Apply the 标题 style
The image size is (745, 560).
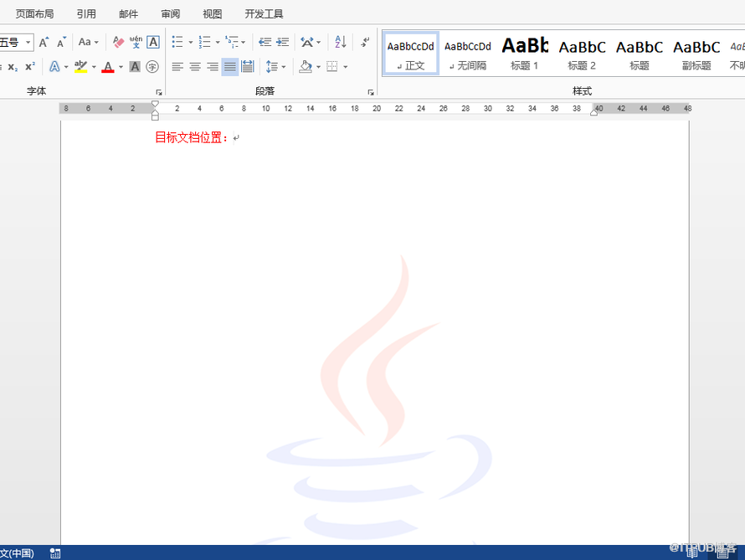tap(639, 54)
